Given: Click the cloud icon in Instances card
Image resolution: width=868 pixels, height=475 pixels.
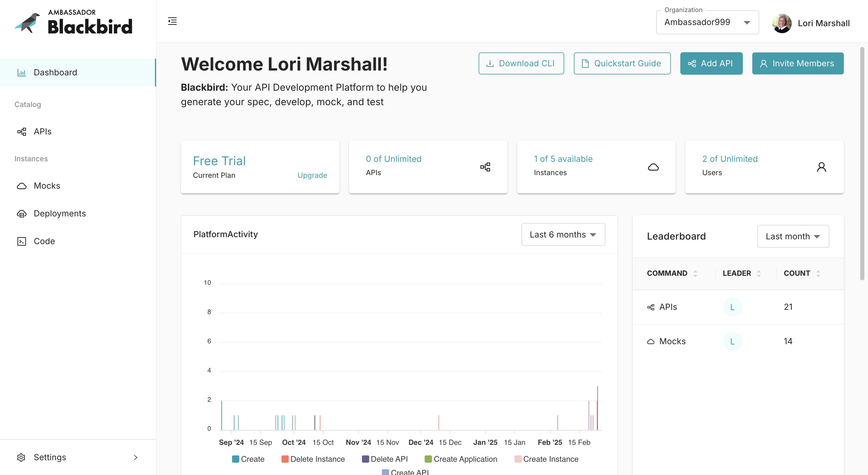Looking at the screenshot, I should click(653, 167).
